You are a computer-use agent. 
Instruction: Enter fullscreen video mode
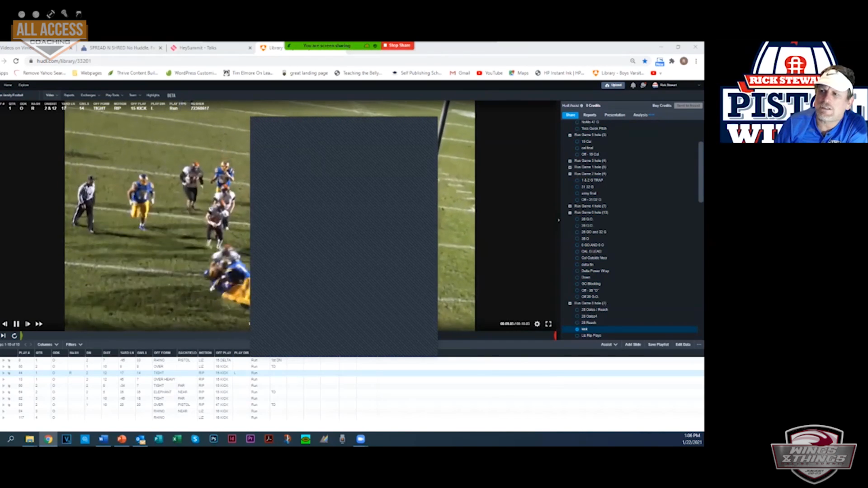coord(548,324)
